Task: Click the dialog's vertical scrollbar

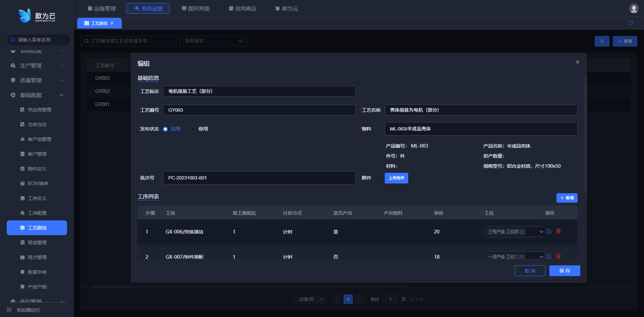Action: 585,134
